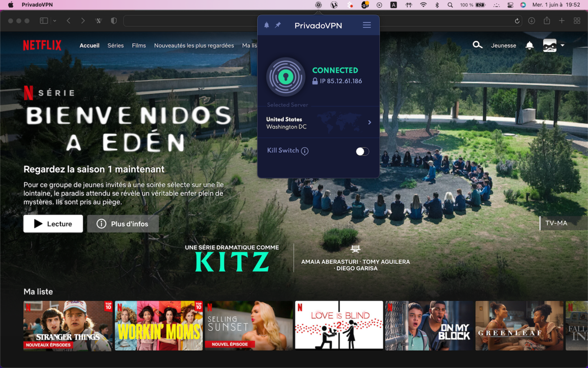Image resolution: width=588 pixels, height=368 pixels.
Task: Open the Greenleaf thumbnail
Action: click(519, 326)
